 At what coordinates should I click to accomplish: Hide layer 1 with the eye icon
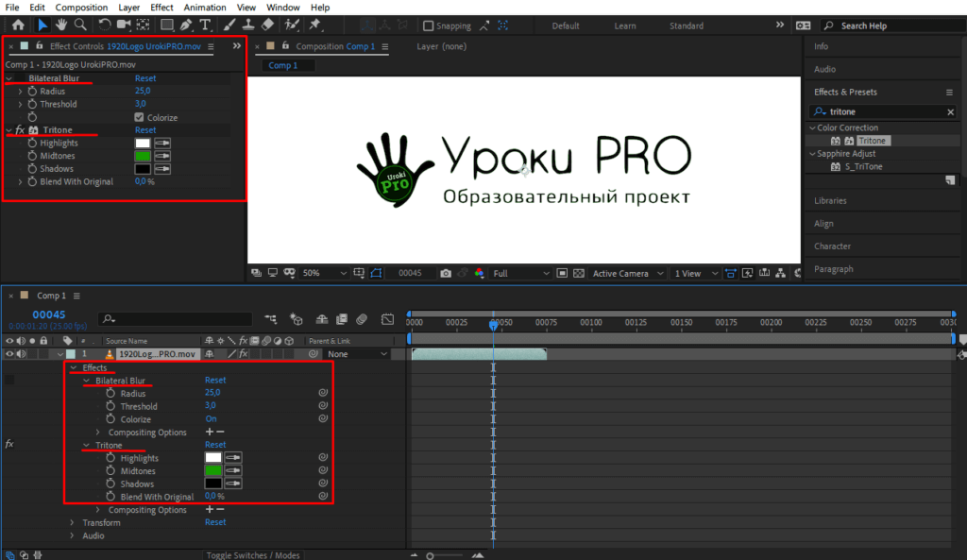(10, 354)
